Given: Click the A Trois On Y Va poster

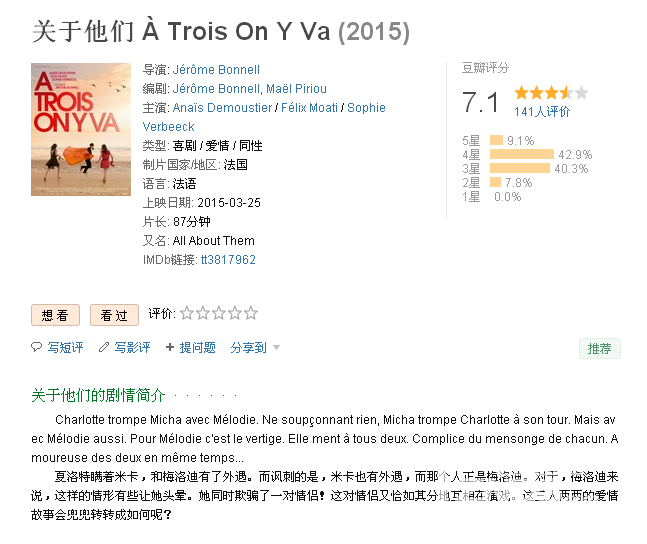Looking at the screenshot, I should pos(81,129).
